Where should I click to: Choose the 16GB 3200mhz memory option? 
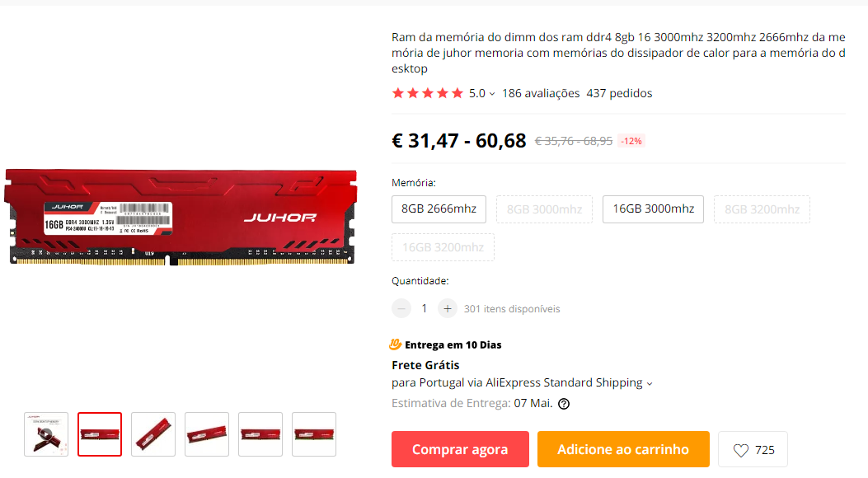tap(443, 247)
